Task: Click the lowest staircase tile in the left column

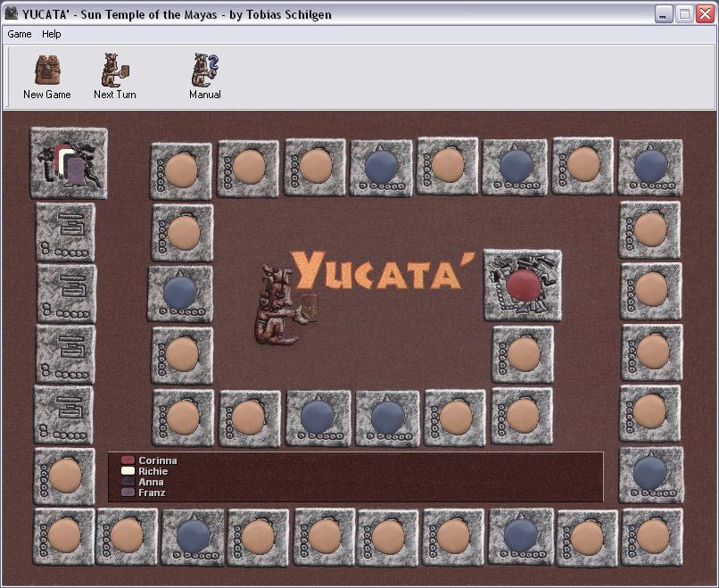Action: (63, 415)
